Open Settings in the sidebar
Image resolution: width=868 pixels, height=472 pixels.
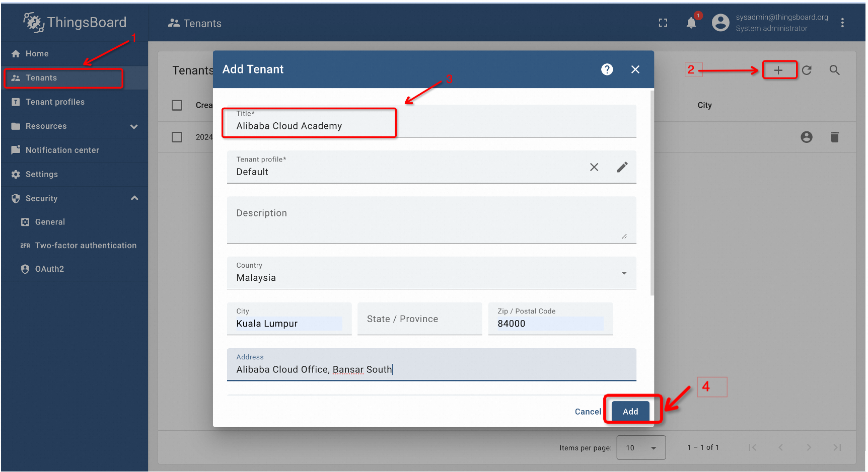pos(75,174)
